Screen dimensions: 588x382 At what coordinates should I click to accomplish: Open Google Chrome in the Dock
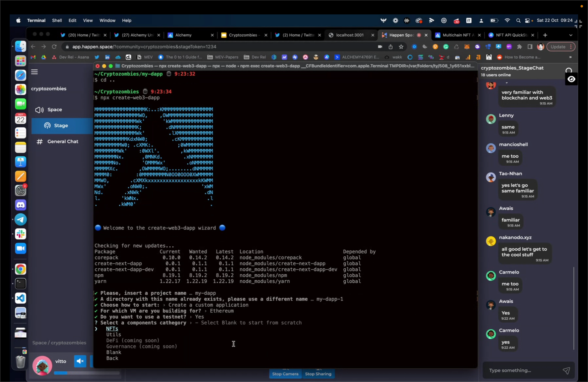[20, 269]
